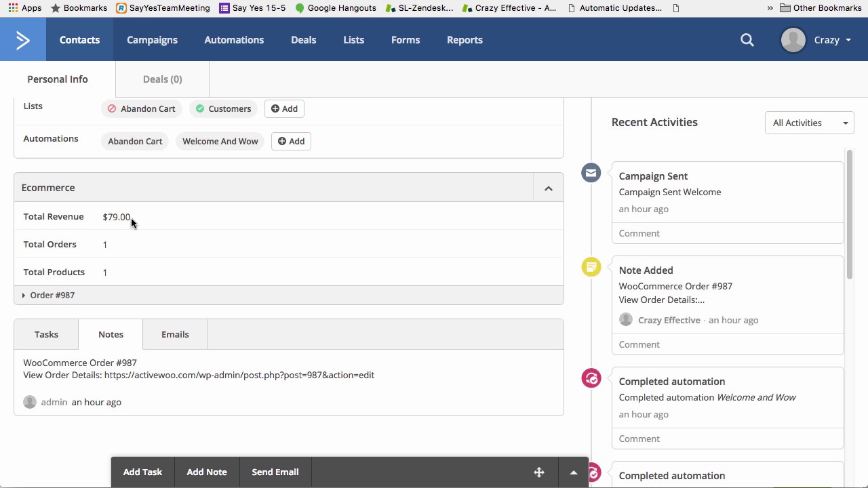The height and width of the screenshot is (488, 868).
Task: Collapse the Ecommerce section
Action: pyautogui.click(x=549, y=188)
